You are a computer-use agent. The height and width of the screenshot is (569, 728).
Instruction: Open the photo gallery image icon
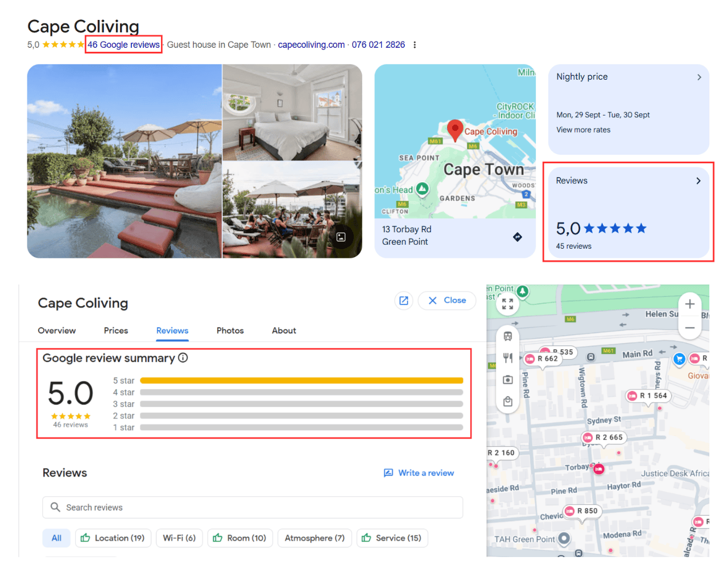pos(341,237)
